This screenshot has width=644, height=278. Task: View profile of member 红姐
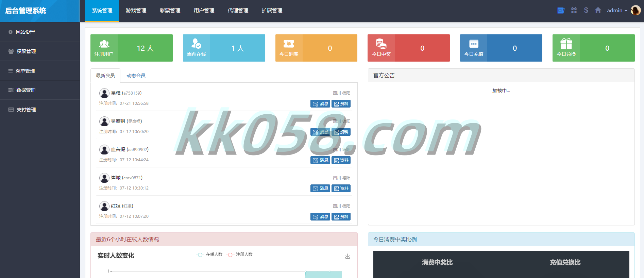(x=341, y=217)
